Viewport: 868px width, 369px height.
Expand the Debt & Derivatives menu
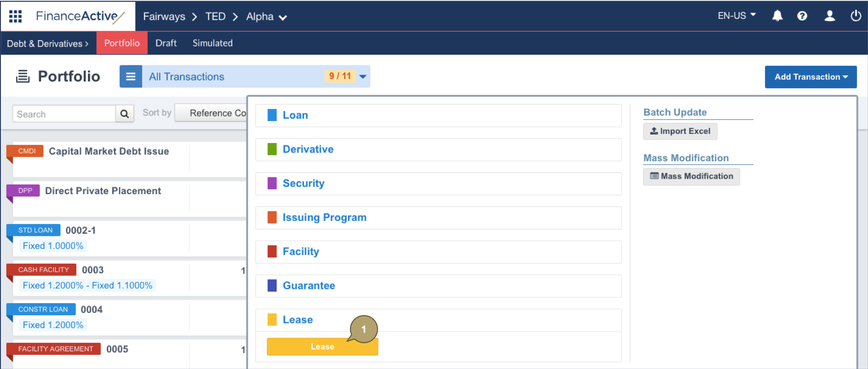[x=48, y=43]
